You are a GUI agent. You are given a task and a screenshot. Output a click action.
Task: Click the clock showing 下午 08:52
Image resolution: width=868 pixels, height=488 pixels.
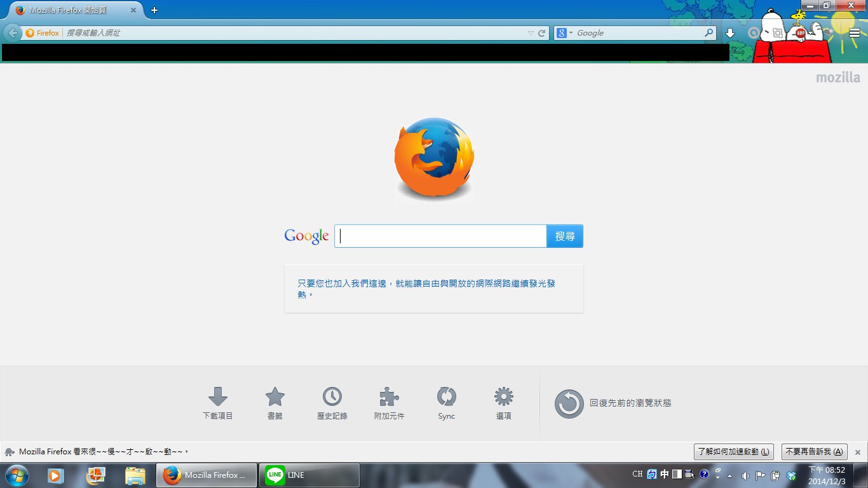827,475
